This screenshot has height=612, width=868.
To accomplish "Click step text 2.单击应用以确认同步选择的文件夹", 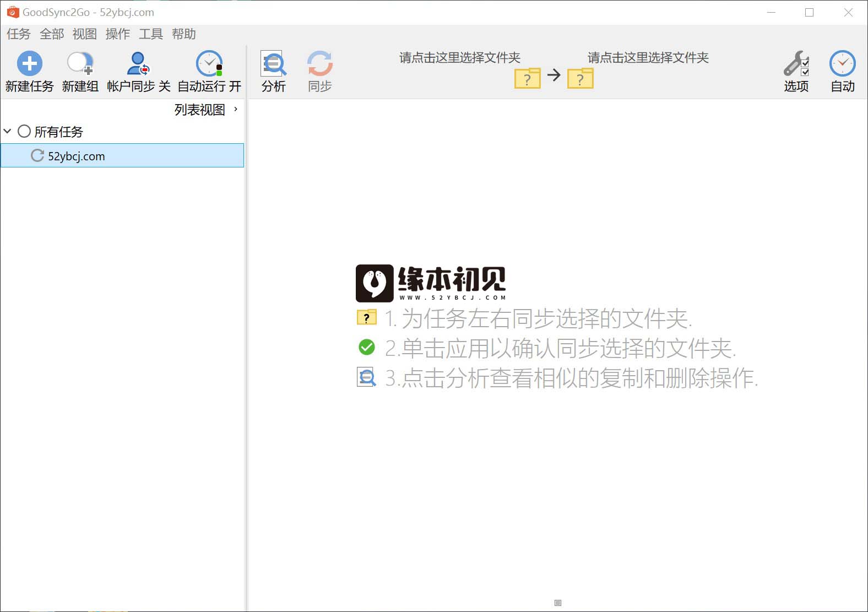I will [x=561, y=348].
